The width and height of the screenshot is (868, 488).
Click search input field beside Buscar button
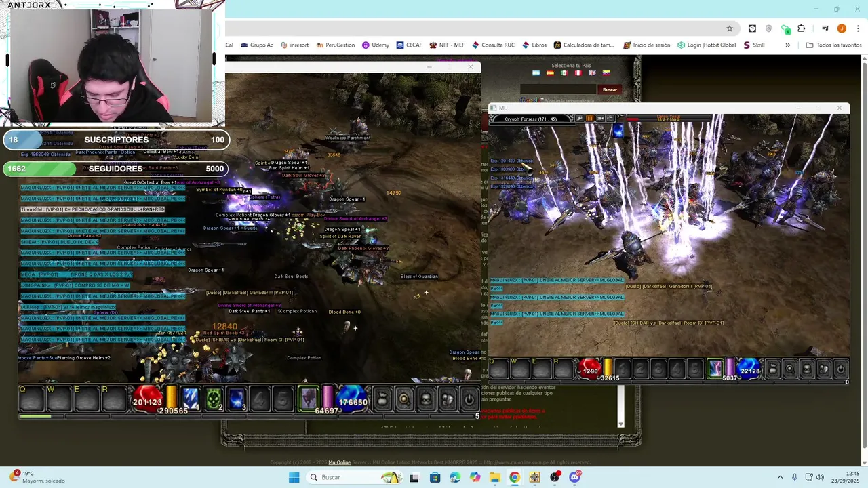coord(559,89)
